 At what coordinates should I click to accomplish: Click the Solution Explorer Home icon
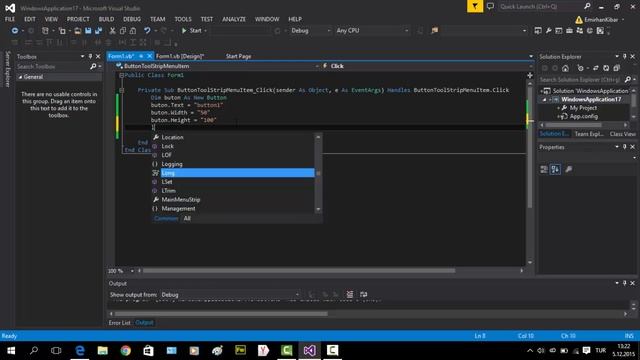click(565, 68)
